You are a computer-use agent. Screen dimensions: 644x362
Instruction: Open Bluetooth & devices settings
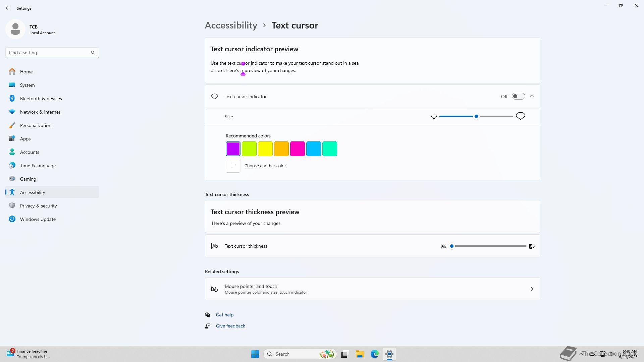click(41, 99)
